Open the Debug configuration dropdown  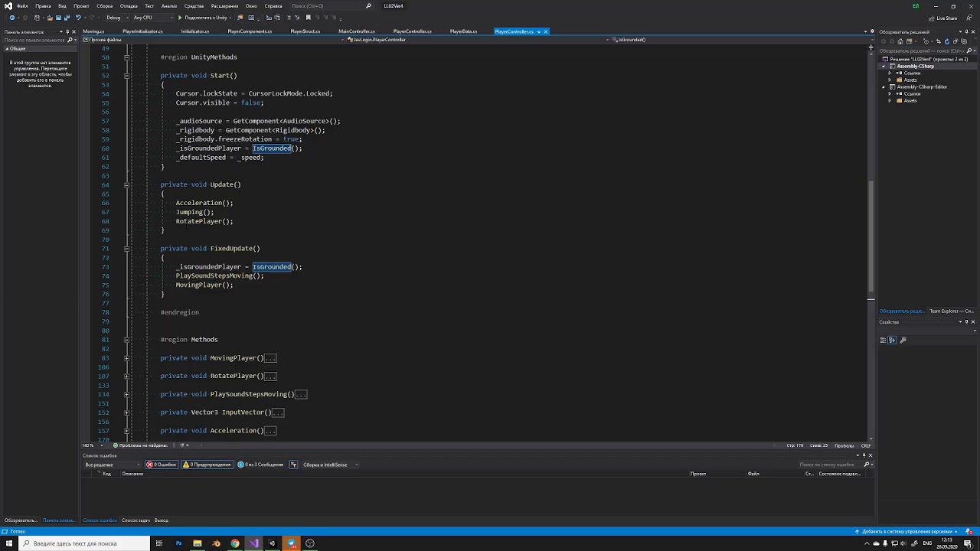click(x=116, y=18)
